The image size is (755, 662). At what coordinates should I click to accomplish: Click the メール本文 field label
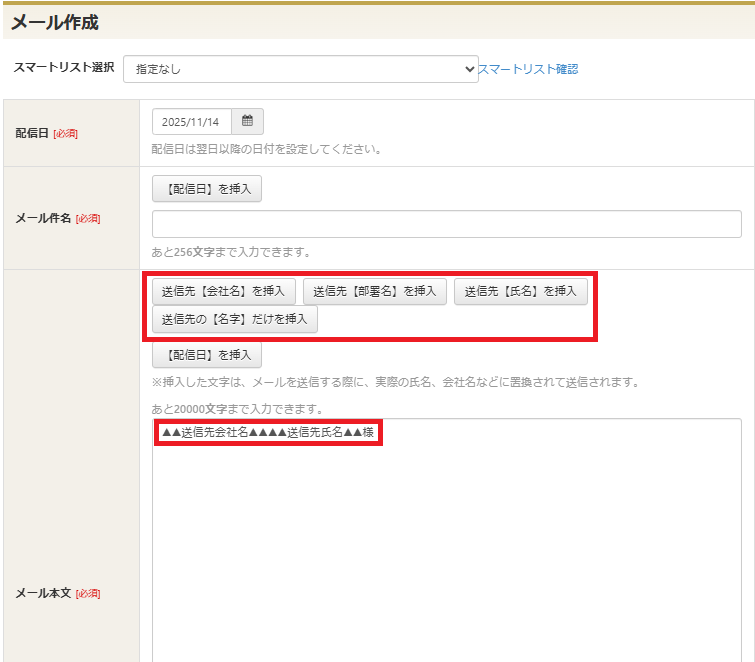pos(43,593)
